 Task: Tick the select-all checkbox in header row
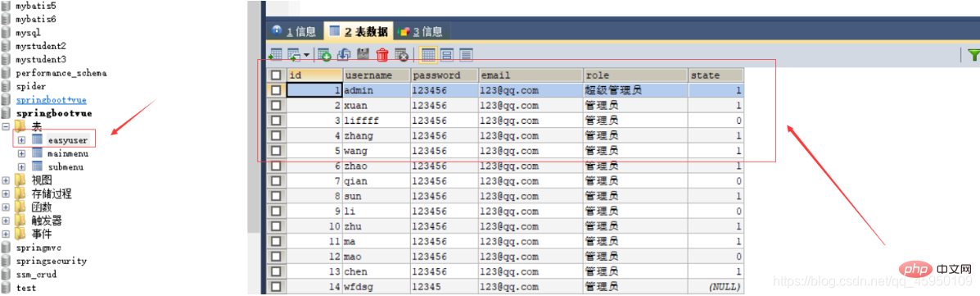276,75
